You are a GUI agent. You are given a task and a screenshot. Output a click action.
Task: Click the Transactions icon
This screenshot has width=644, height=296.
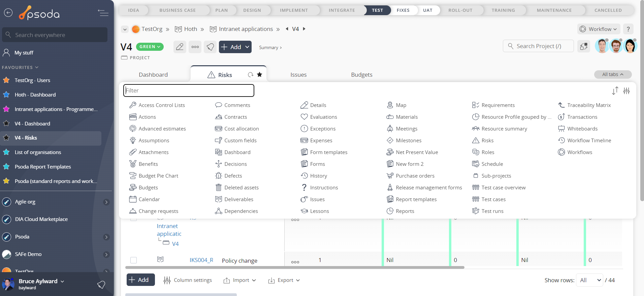coord(561,117)
